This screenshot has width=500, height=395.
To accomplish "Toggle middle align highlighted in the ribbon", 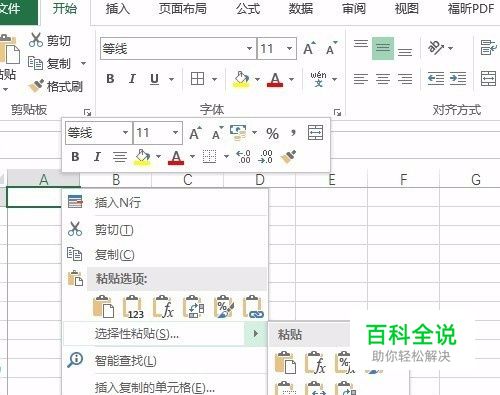I will coord(383,49).
